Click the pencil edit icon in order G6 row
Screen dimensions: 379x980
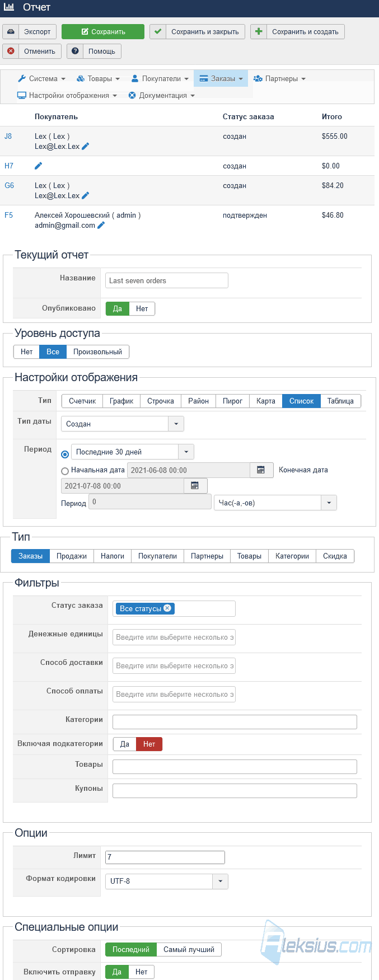tap(86, 195)
